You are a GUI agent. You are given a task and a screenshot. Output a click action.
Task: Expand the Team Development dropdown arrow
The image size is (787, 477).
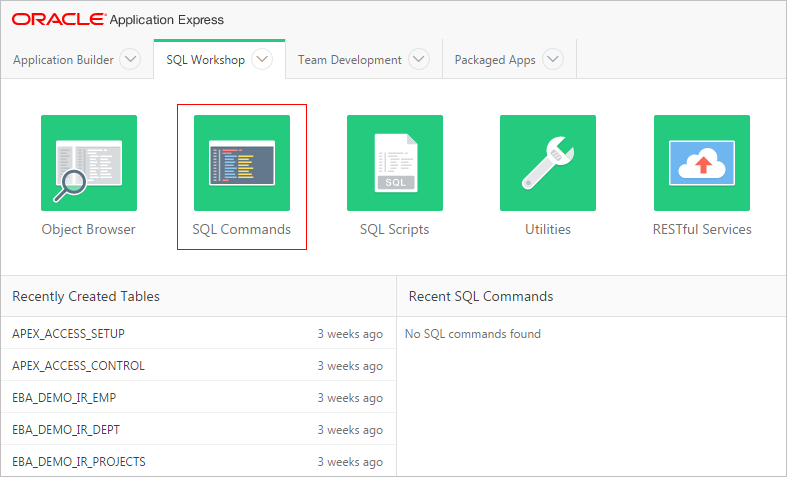(419, 60)
